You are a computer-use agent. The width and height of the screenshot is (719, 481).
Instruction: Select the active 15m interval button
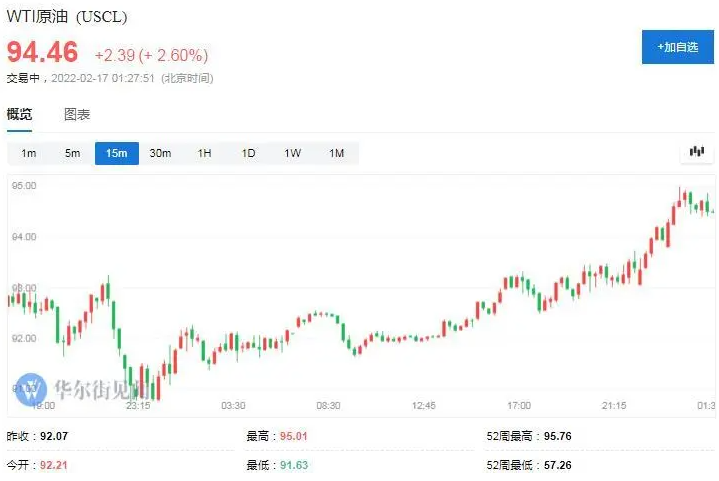pyautogui.click(x=116, y=153)
